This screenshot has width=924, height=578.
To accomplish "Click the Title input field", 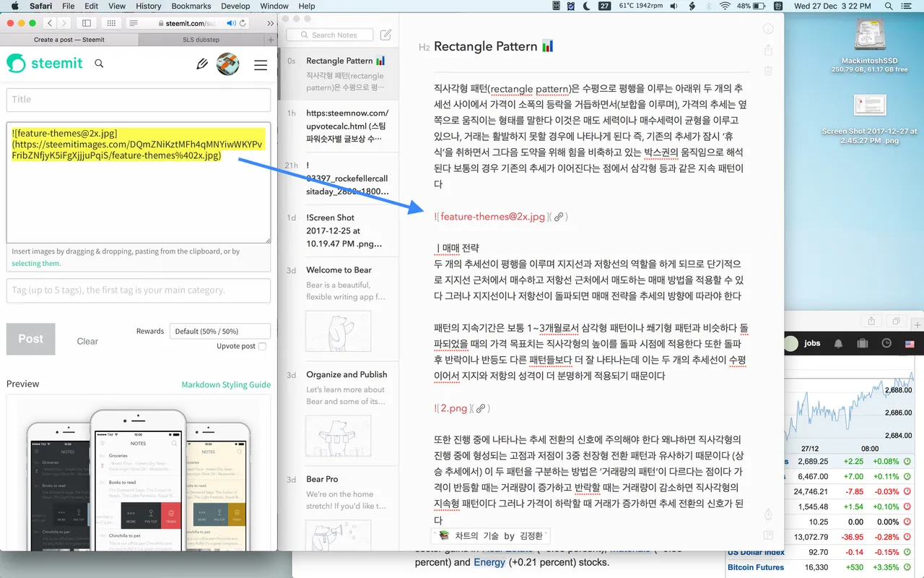I will pyautogui.click(x=139, y=100).
